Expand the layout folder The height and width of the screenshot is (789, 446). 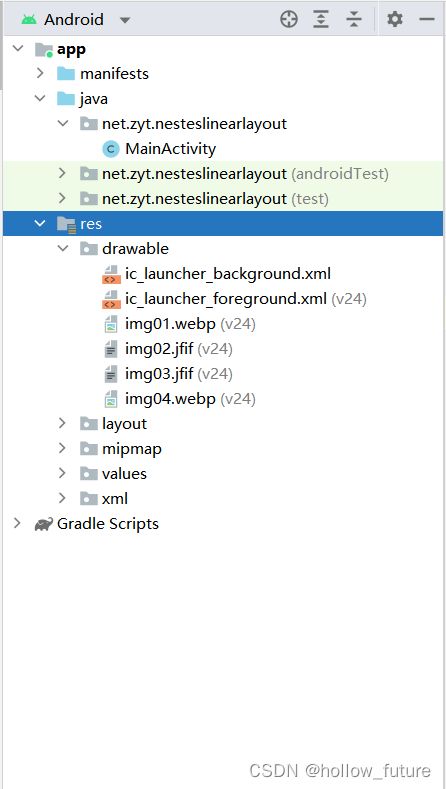point(62,424)
